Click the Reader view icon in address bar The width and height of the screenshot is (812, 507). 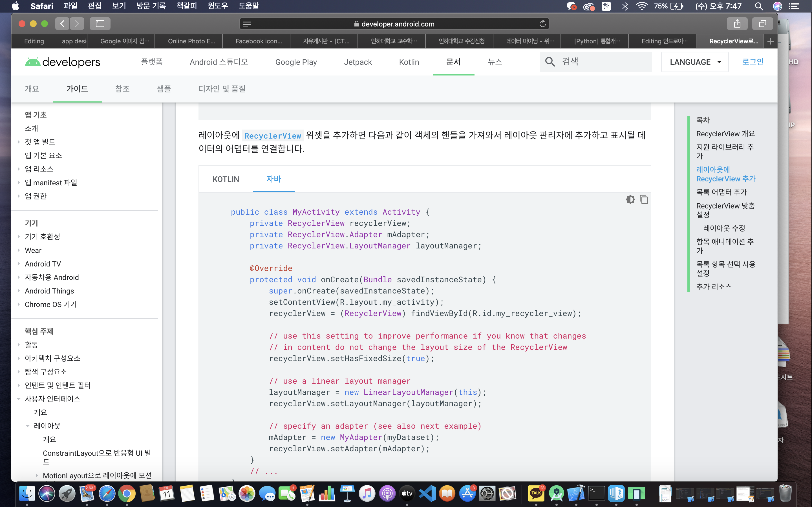pos(247,24)
